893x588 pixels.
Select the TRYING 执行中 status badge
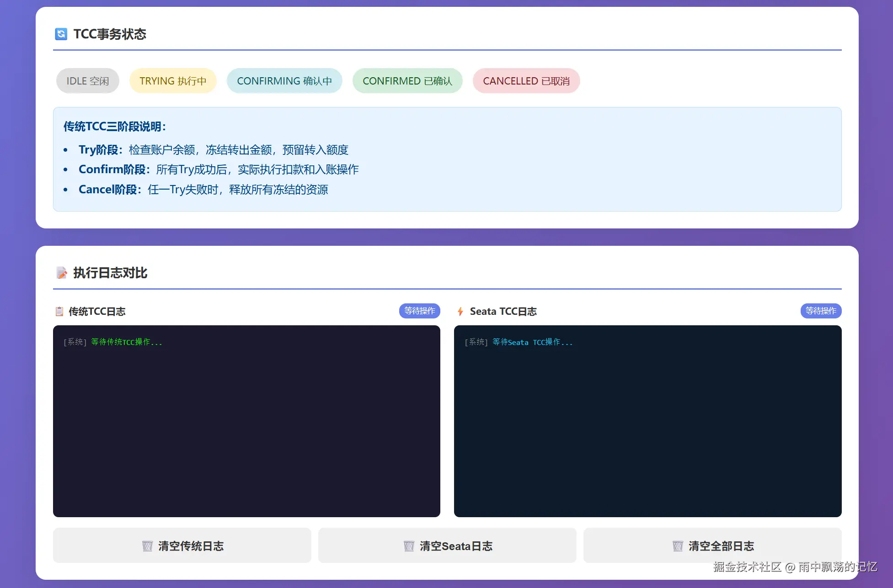click(173, 81)
